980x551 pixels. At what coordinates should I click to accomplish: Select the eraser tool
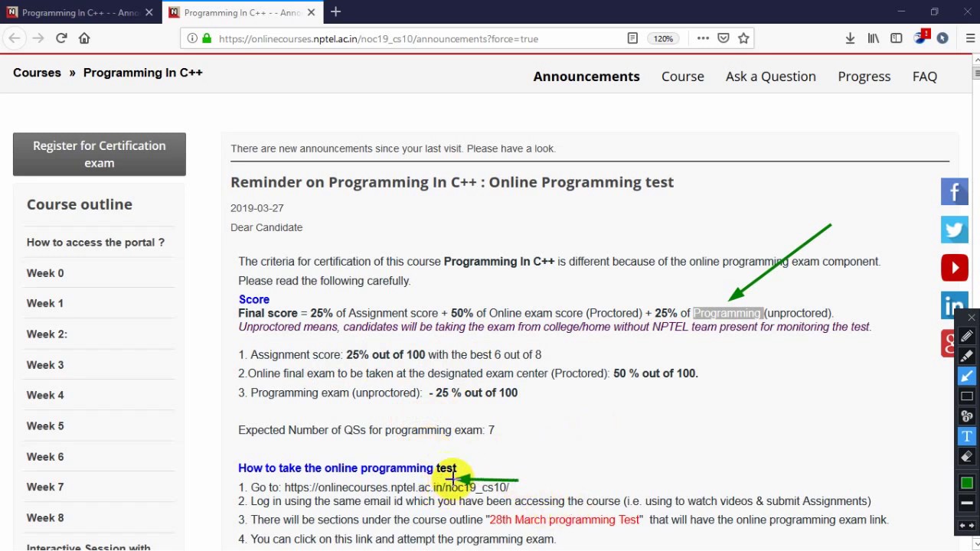(966, 456)
